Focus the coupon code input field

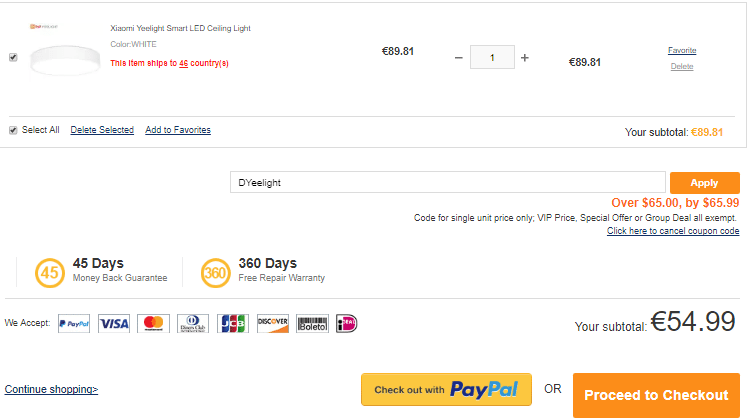pos(448,182)
